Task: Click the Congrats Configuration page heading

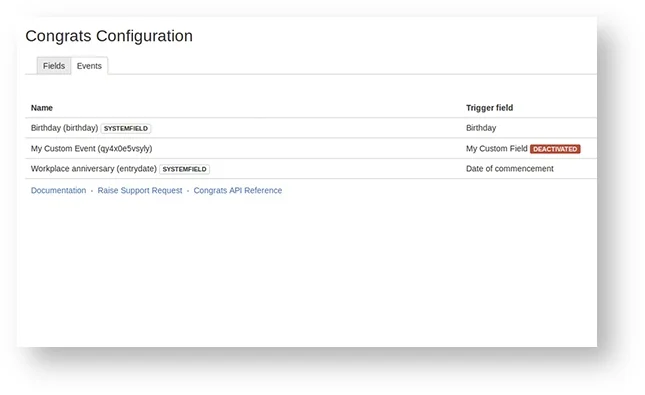Action: click(109, 36)
